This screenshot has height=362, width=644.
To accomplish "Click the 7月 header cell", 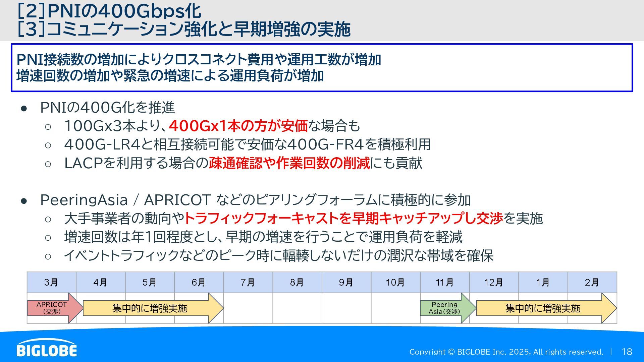I will (248, 283).
